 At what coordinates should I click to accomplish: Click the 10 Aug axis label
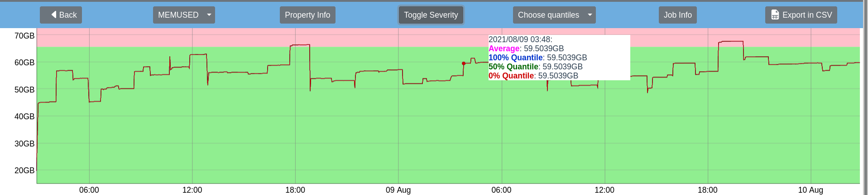pos(810,190)
